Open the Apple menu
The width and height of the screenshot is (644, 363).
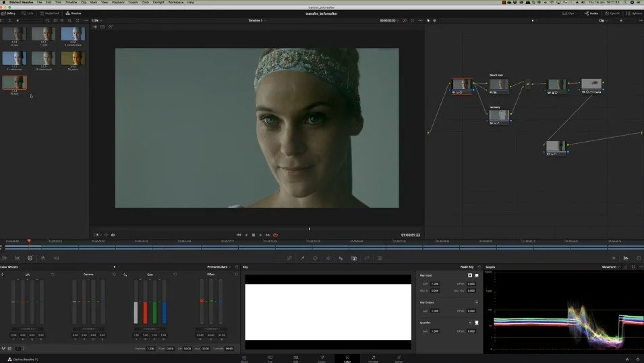3,2
